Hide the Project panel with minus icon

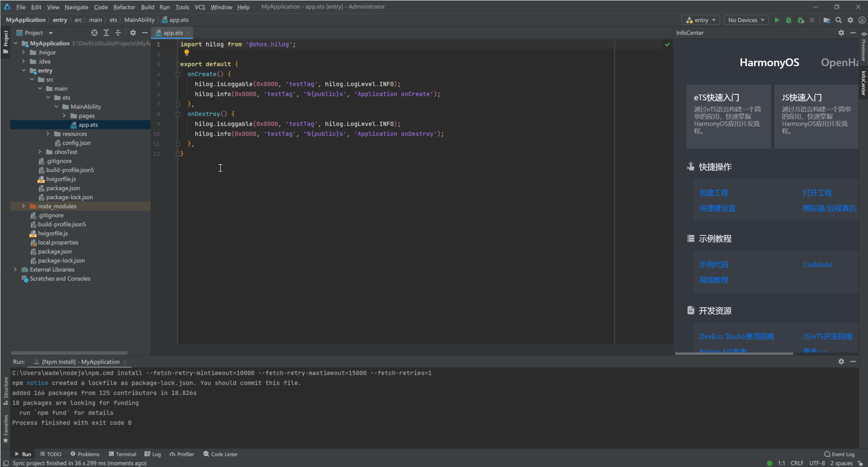click(x=145, y=33)
